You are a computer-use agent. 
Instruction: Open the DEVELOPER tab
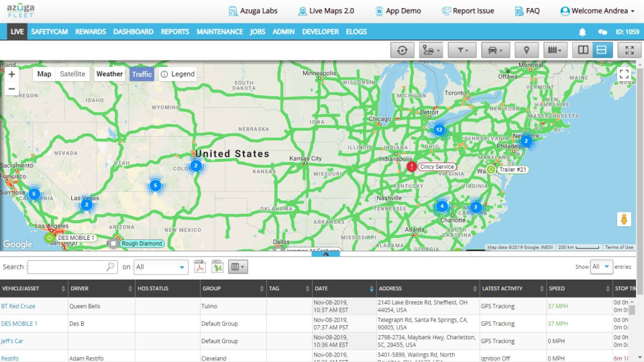(x=321, y=32)
